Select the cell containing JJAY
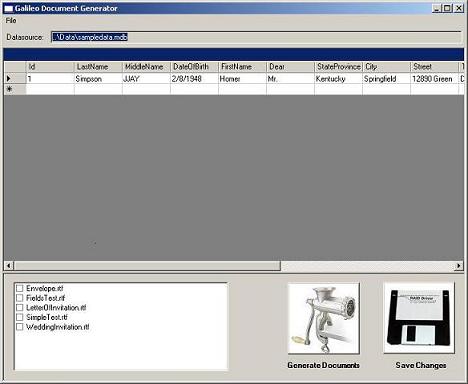Image resolution: width=468 pixels, height=384 pixels. [x=146, y=79]
